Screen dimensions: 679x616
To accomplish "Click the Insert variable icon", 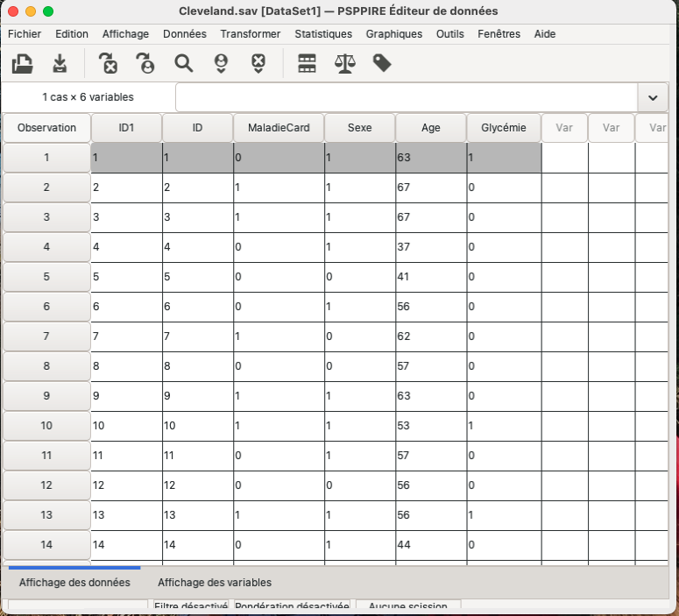I will pos(258,64).
